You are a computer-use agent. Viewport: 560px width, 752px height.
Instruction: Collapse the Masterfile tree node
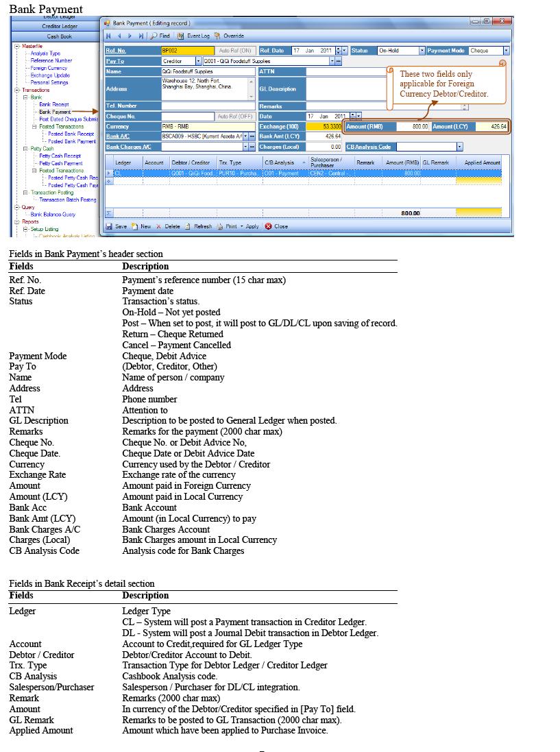point(16,46)
